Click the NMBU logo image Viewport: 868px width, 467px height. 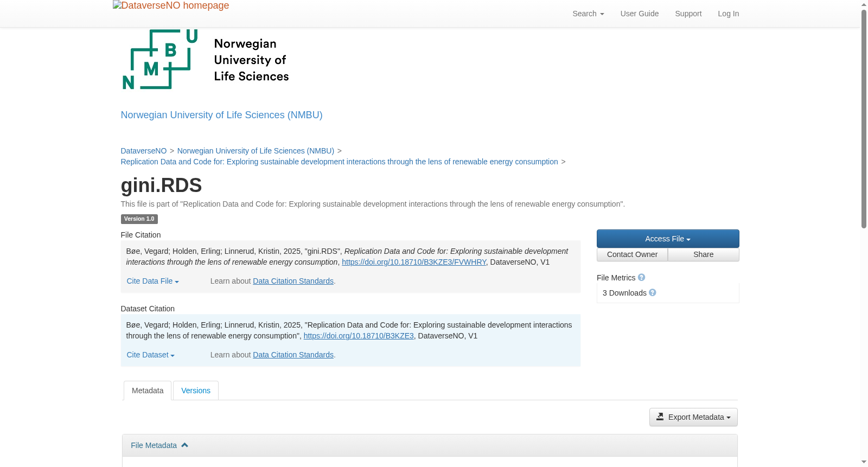pyautogui.click(x=206, y=59)
